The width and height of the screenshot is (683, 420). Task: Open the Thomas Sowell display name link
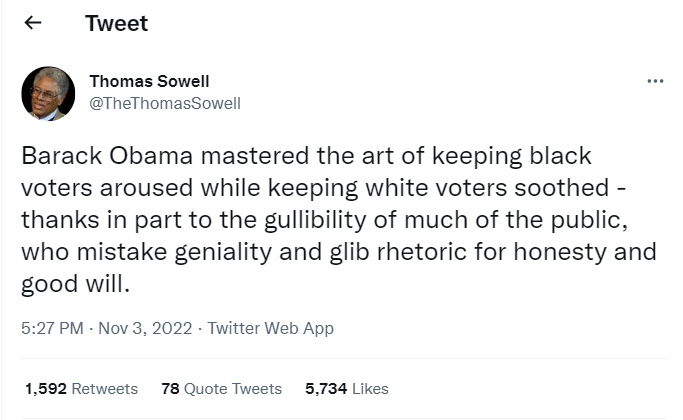pyautogui.click(x=149, y=81)
